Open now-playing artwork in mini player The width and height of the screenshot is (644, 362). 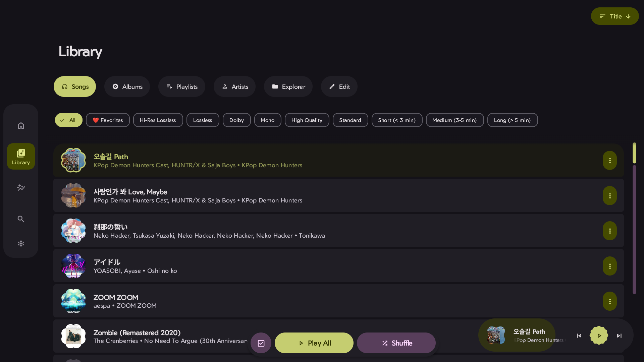tap(496, 335)
